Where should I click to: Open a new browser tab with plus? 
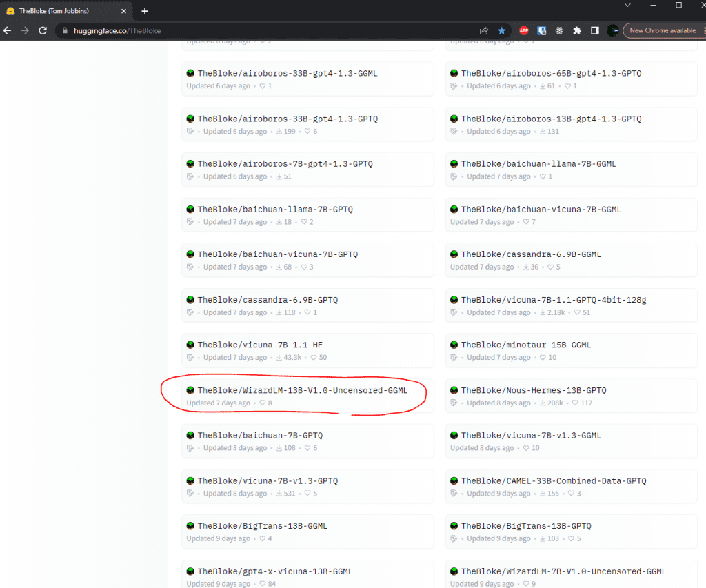point(145,11)
